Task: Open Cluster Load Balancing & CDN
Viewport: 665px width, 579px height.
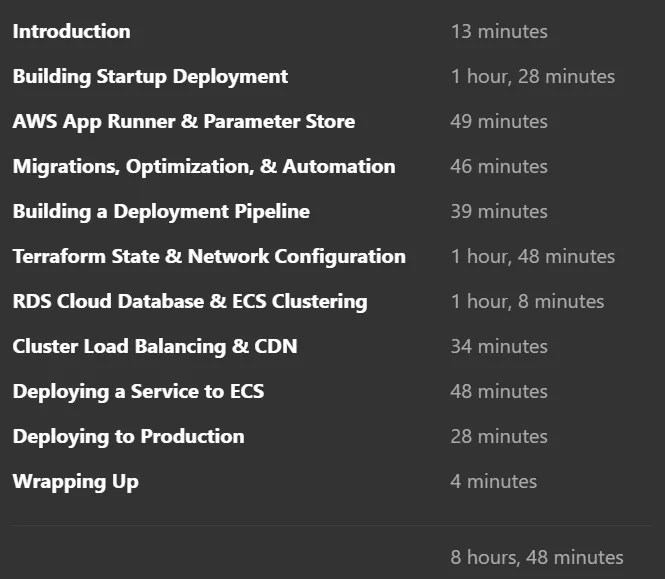Action: 155,347
